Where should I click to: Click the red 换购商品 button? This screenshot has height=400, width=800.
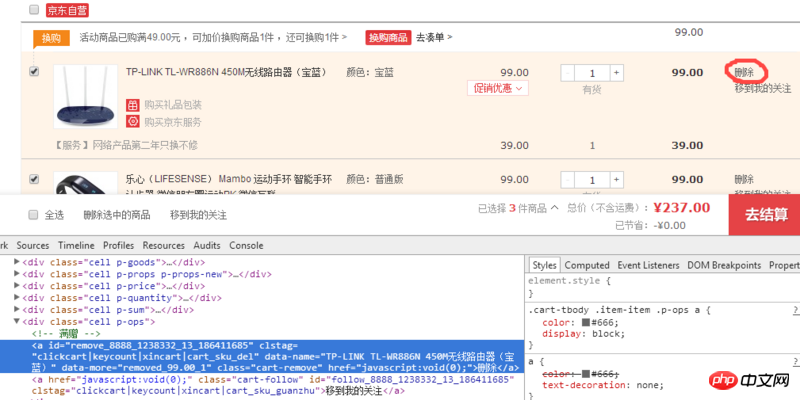tap(388, 37)
